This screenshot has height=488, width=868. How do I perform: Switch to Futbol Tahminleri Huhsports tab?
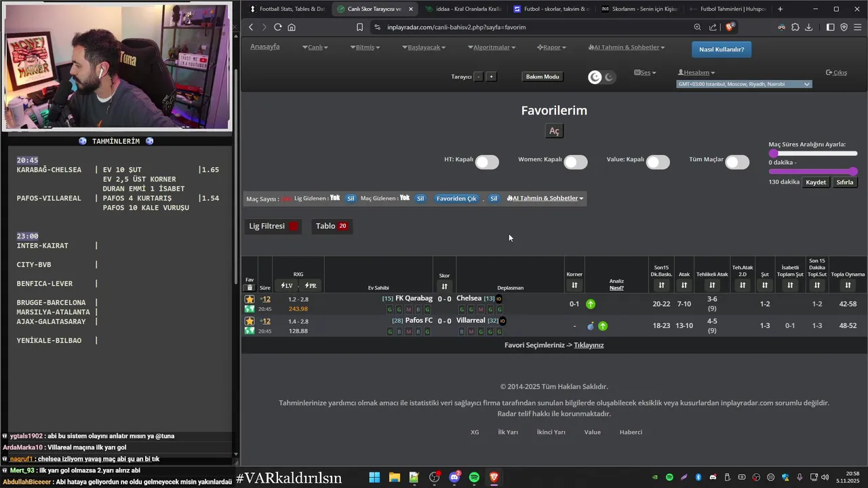pyautogui.click(x=728, y=9)
